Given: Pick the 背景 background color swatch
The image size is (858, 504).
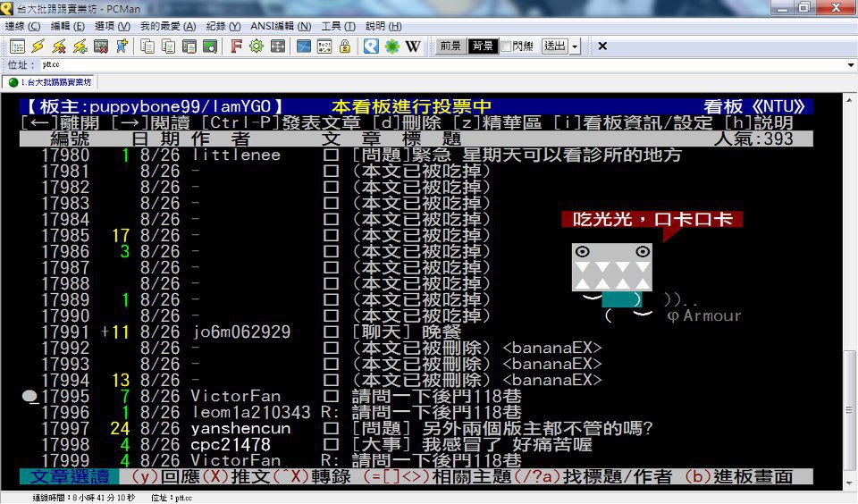Looking at the screenshot, I should pyautogui.click(x=483, y=46).
